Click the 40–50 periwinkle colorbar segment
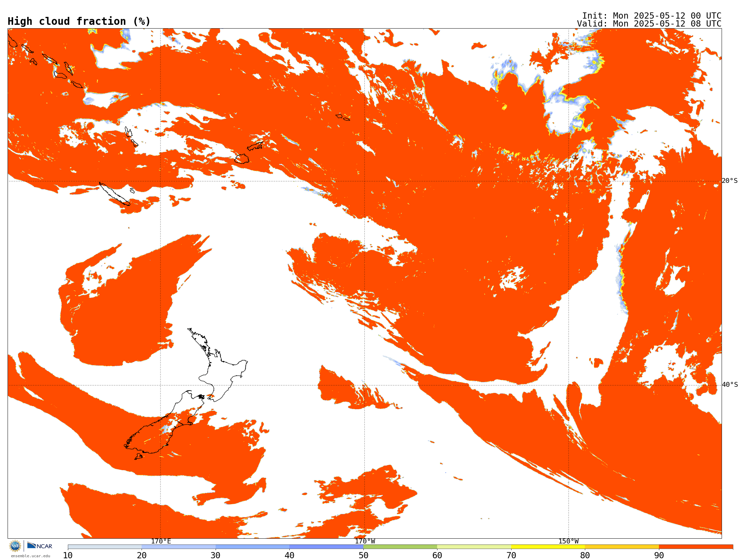Image resolution: width=744 pixels, height=560 pixels. [x=326, y=547]
